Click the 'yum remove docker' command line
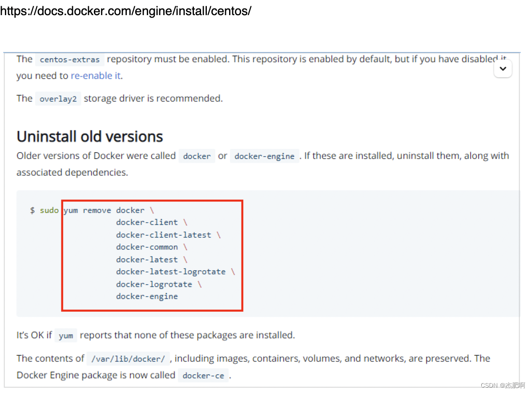The height and width of the screenshot is (393, 532). tap(104, 210)
